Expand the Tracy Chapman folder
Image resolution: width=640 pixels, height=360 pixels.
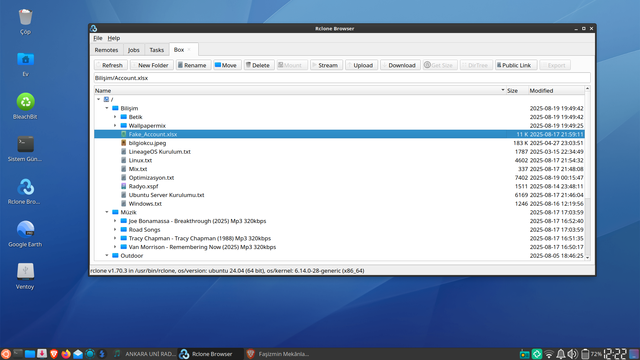click(115, 238)
